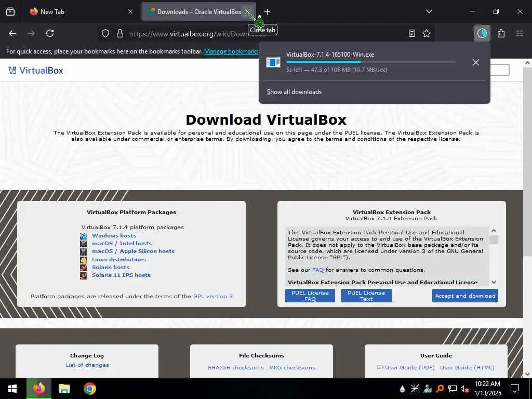
Task: Click the VirtualBox-7.1.4-165100-Win.exe file name
Action: pyautogui.click(x=330, y=54)
